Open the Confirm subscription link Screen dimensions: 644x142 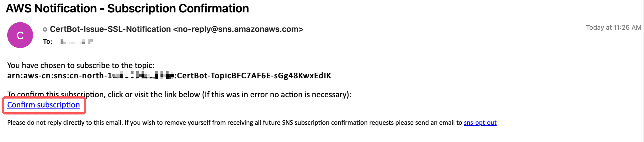click(43, 105)
